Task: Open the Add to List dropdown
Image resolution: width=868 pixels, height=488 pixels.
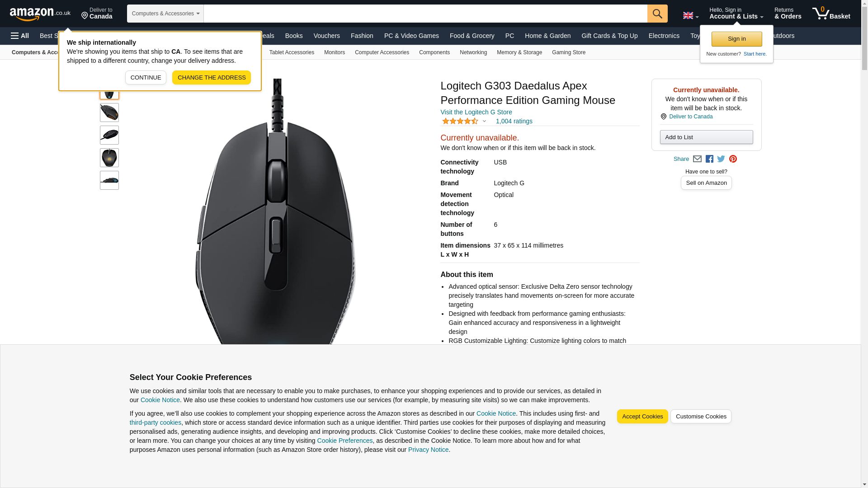Action: coord(706,137)
